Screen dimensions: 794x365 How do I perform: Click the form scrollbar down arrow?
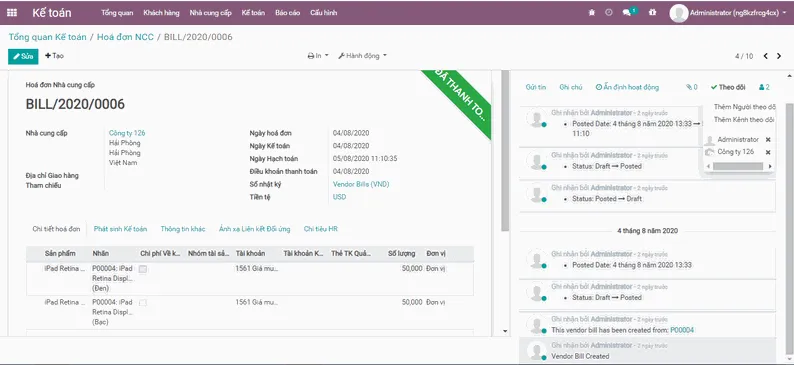click(x=504, y=331)
